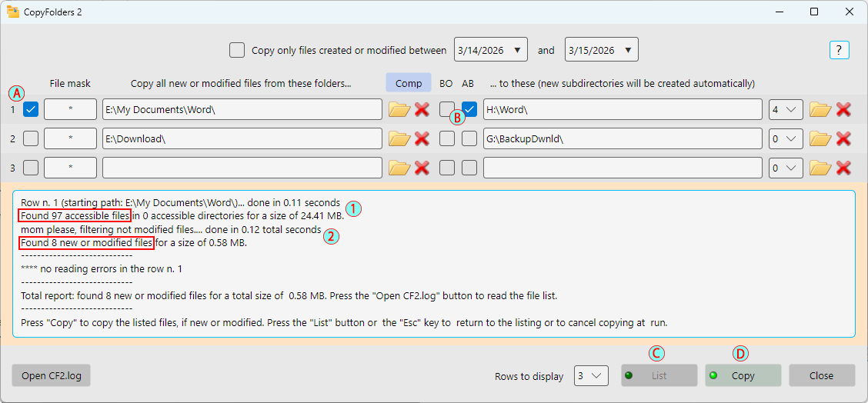
Task: Open row 1 dropdown showing 4
Action: [x=786, y=109]
